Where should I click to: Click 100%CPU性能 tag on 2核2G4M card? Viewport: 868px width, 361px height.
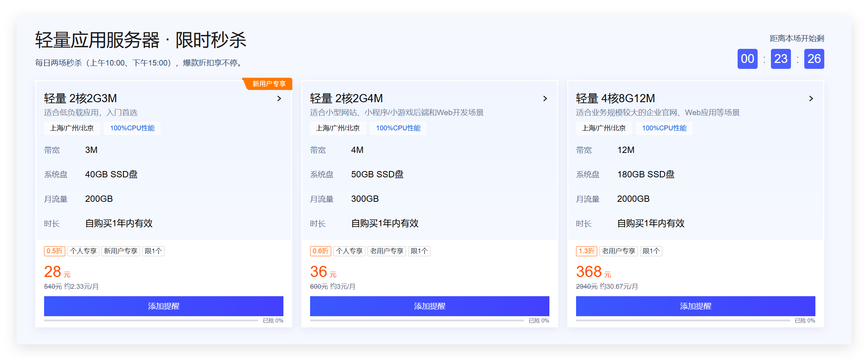pyautogui.click(x=398, y=128)
